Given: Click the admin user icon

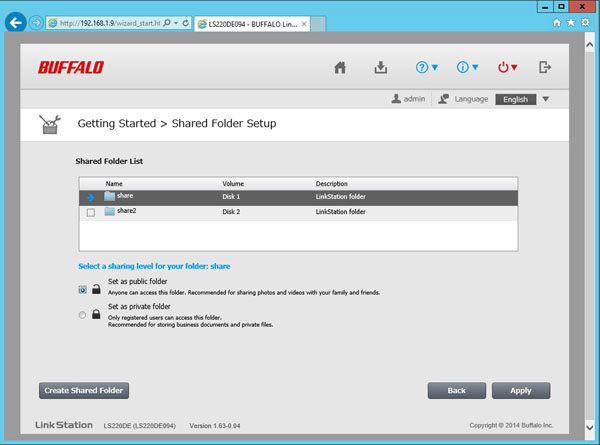Looking at the screenshot, I should pyautogui.click(x=396, y=99).
